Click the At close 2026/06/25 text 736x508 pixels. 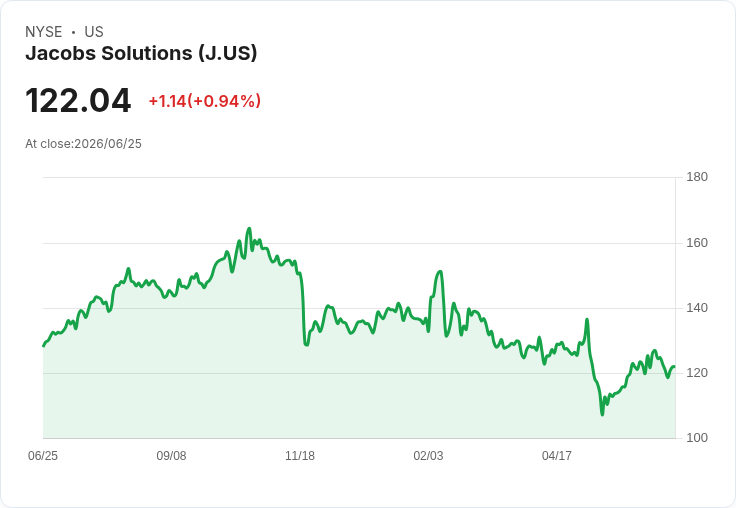pos(83,144)
